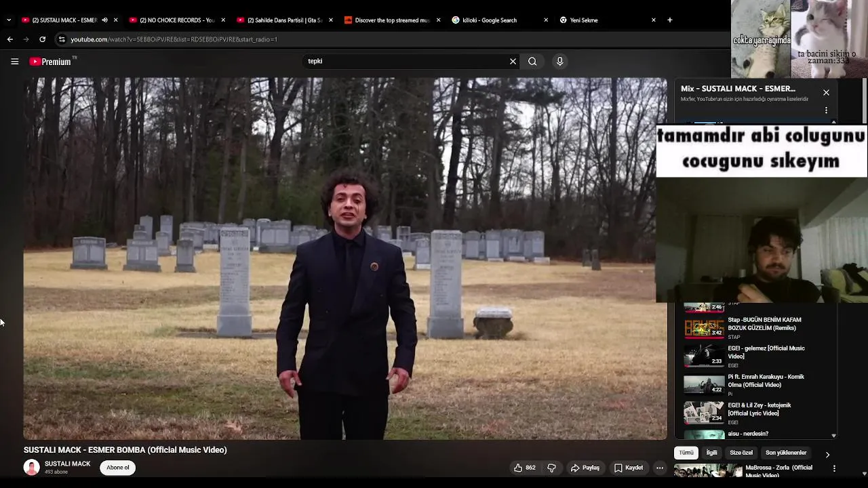Clear the search box text with X
Viewport: 868px width, 488px height.
(x=513, y=61)
